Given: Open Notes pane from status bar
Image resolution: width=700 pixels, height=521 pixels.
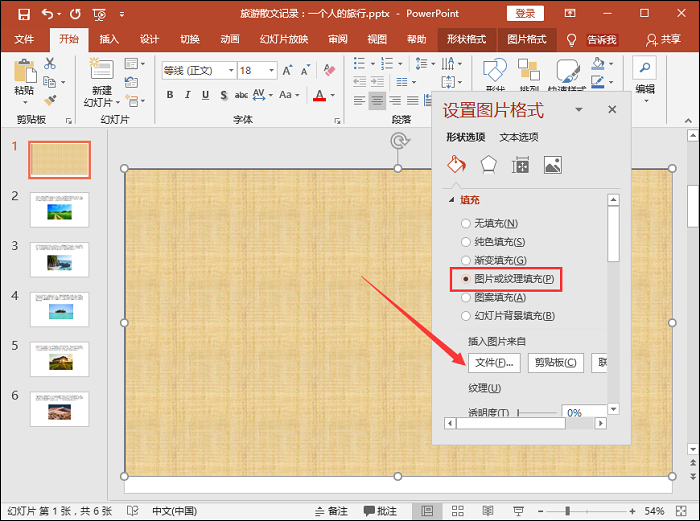Looking at the screenshot, I should pos(331,511).
